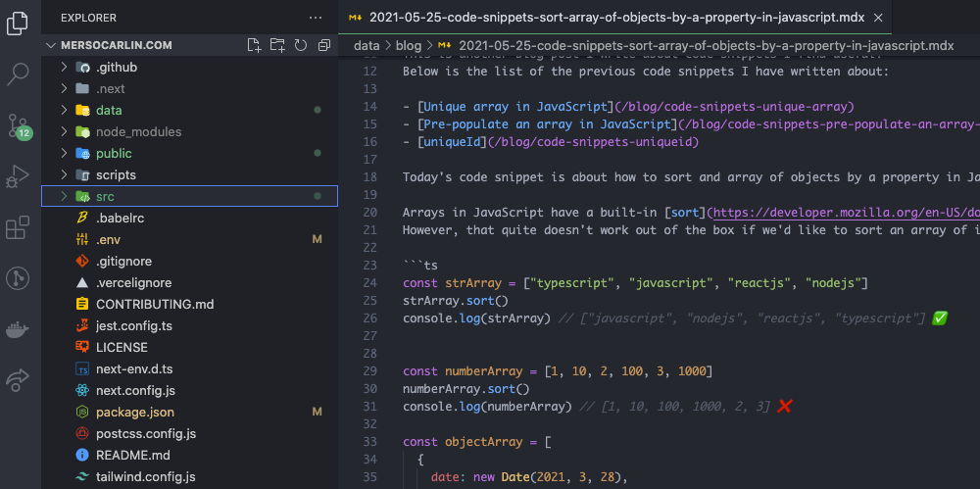Open the Search view magnifier icon
The image size is (980, 489).
point(18,73)
